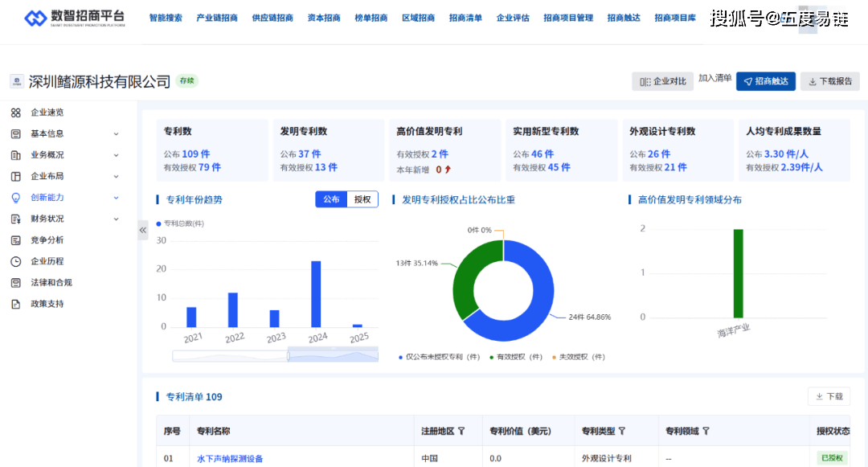Open the 水下声纳探测设备 patent link

pyautogui.click(x=230, y=459)
